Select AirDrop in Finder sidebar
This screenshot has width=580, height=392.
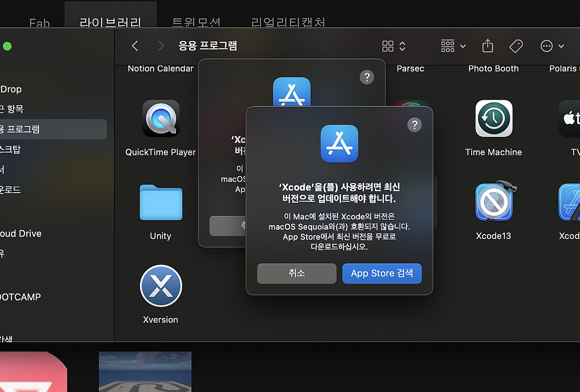[x=11, y=89]
